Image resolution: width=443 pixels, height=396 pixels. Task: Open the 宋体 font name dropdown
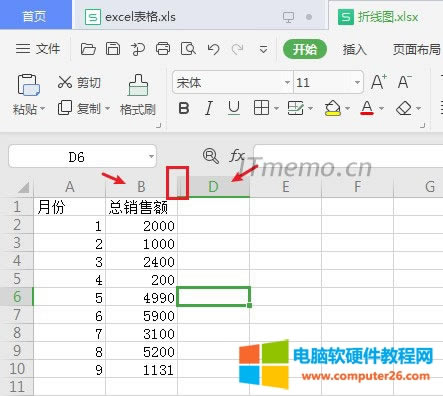pyautogui.click(x=287, y=82)
